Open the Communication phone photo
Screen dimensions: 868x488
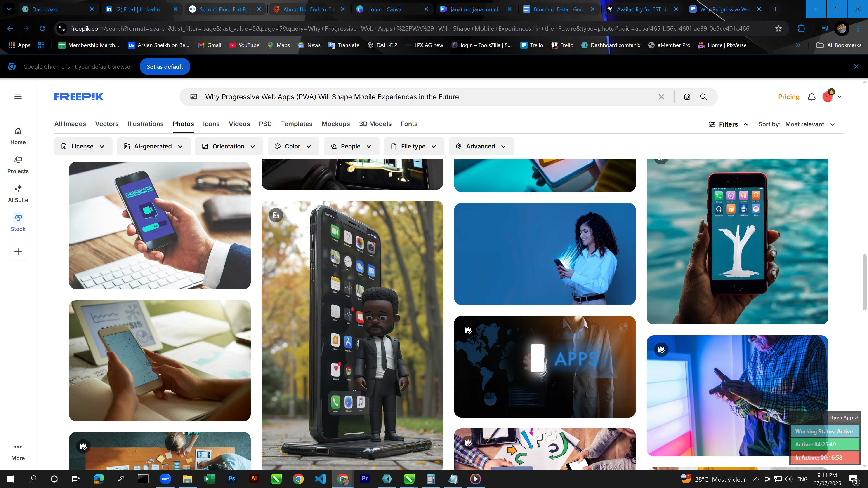[160, 225]
